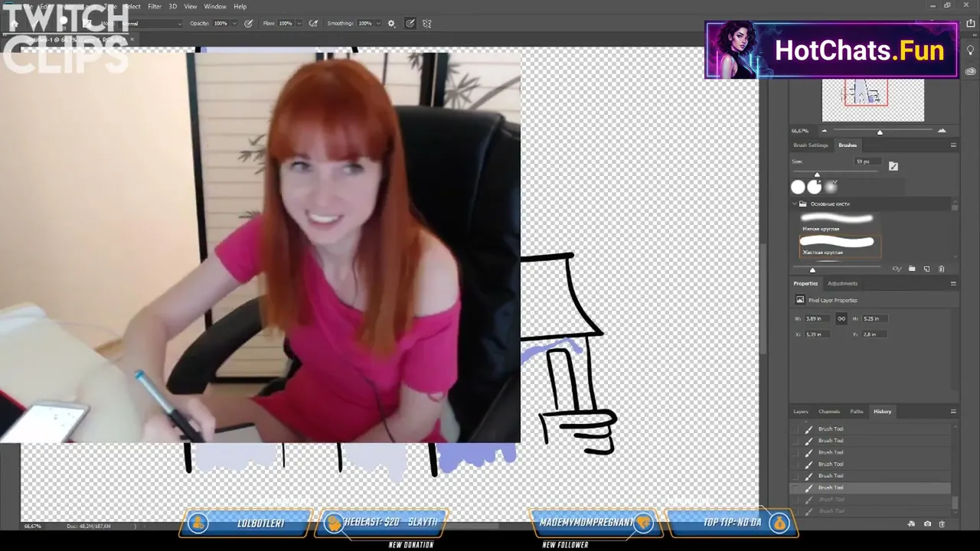The width and height of the screenshot is (980, 551).
Task: Switch to the Channels tab
Action: (829, 412)
